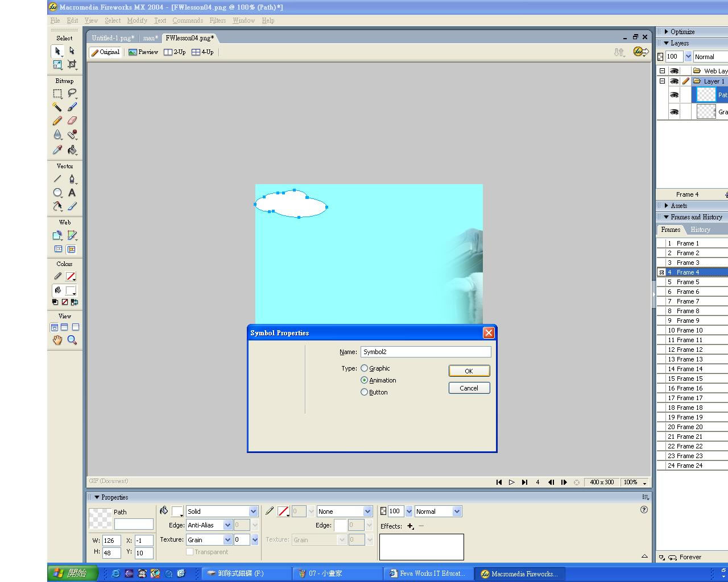Select the Blur tool
The width and height of the screenshot is (728, 582).
[x=57, y=135]
